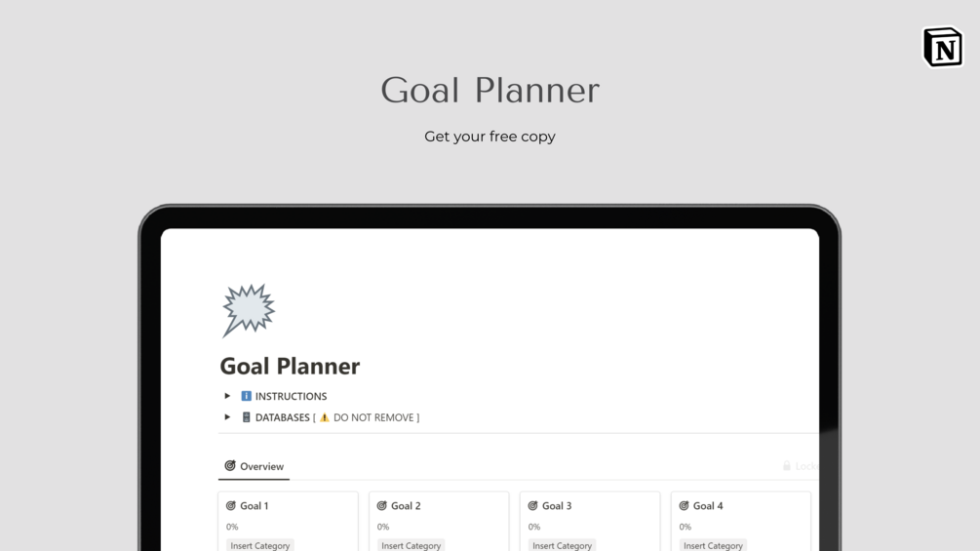Open the Goal 1 card title
This screenshot has height=551, width=980.
click(x=255, y=505)
